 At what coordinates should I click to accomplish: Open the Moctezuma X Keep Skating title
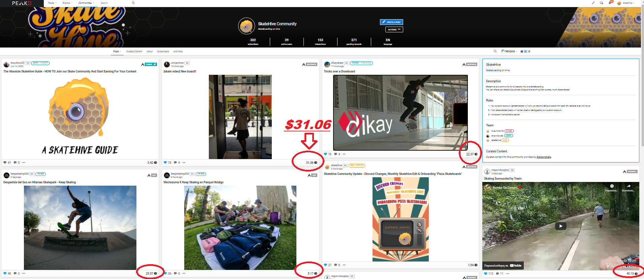click(x=193, y=182)
